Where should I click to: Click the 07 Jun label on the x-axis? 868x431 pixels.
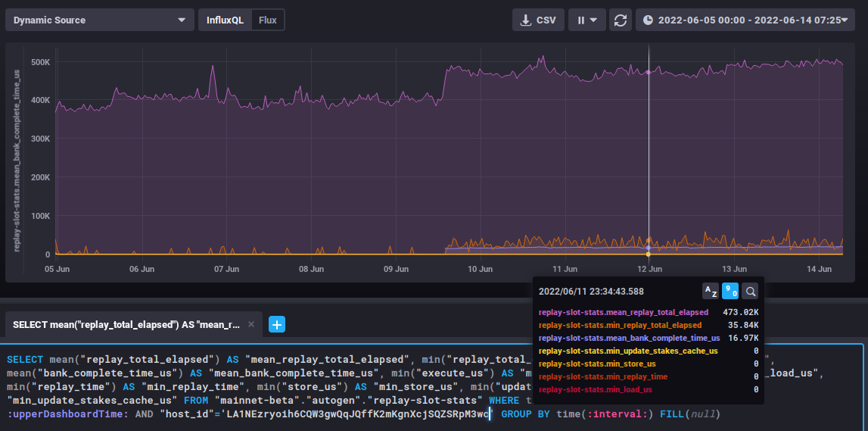point(226,269)
